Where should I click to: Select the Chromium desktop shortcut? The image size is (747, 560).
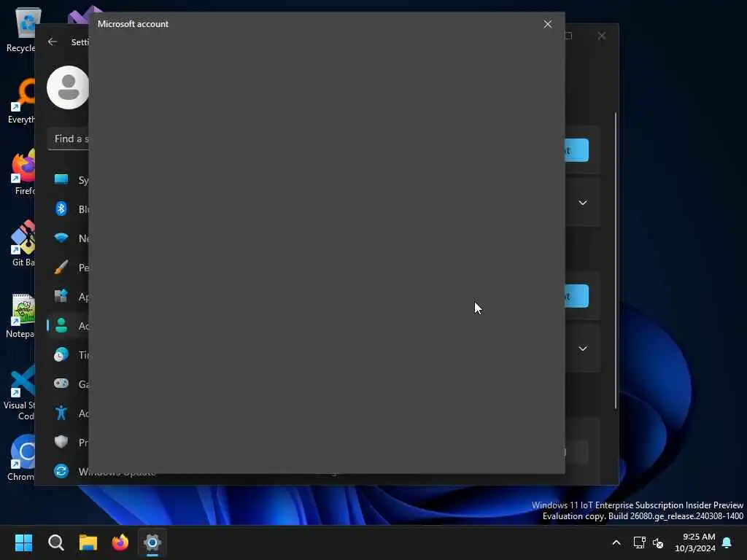click(x=21, y=458)
